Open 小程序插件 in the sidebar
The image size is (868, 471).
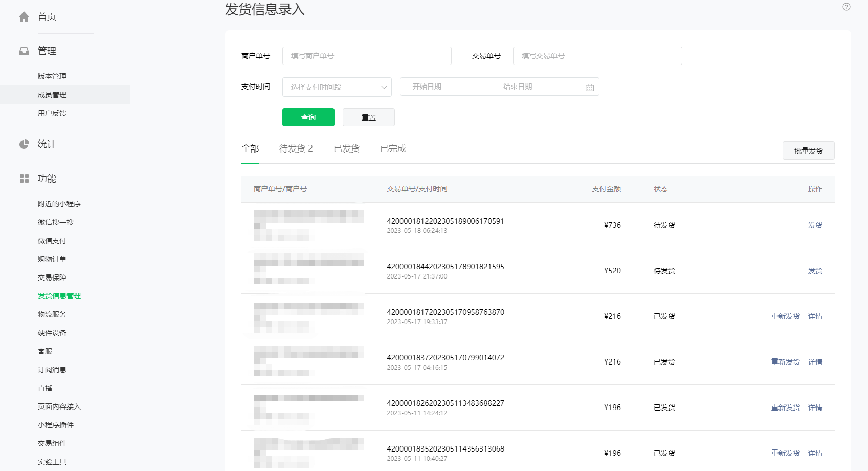56,425
